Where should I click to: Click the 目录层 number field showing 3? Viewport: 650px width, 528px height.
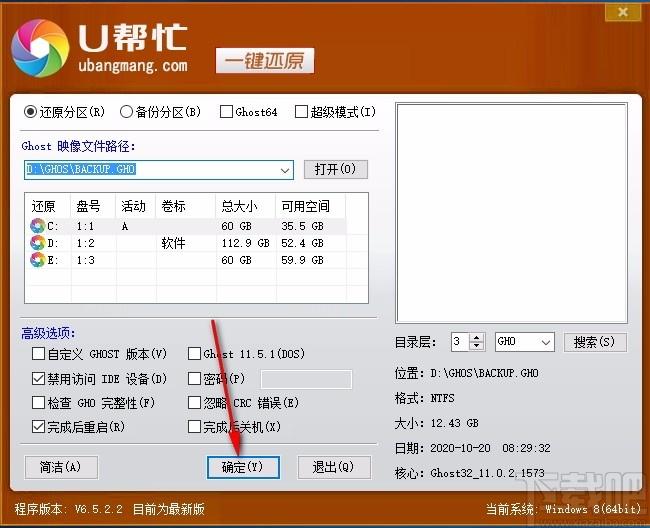[460, 342]
